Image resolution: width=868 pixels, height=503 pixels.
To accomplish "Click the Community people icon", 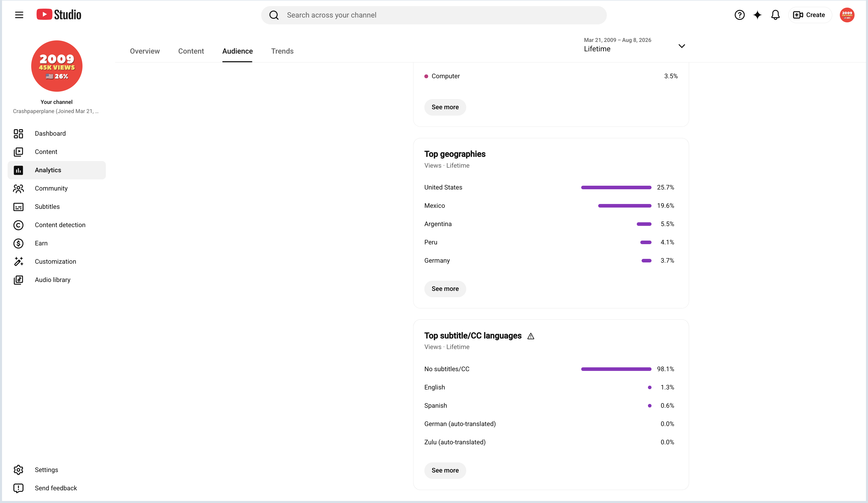I will [x=18, y=188].
